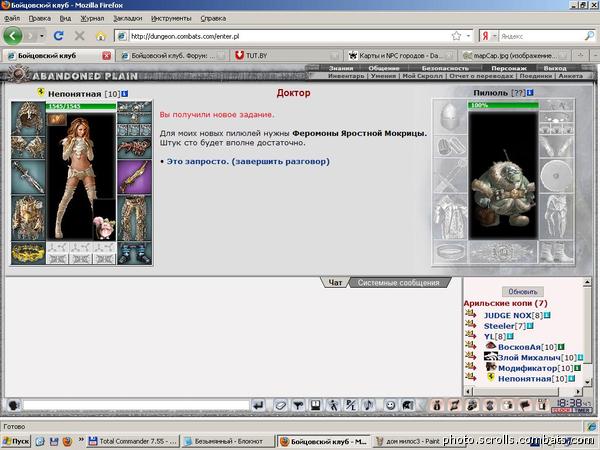Click the smiley emoticon icon in chat toolbar
Viewport: 600px width, 450px height.
click(x=390, y=405)
